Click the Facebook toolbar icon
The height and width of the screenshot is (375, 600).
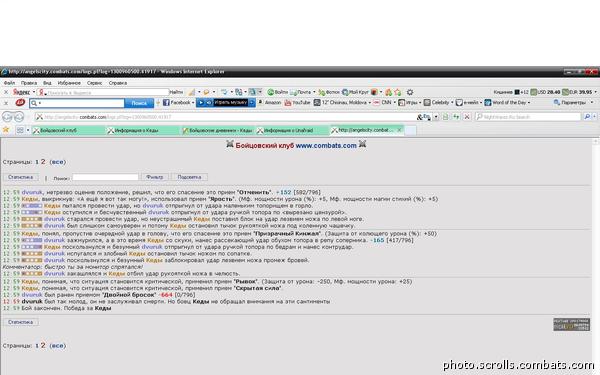pyautogui.click(x=177, y=103)
